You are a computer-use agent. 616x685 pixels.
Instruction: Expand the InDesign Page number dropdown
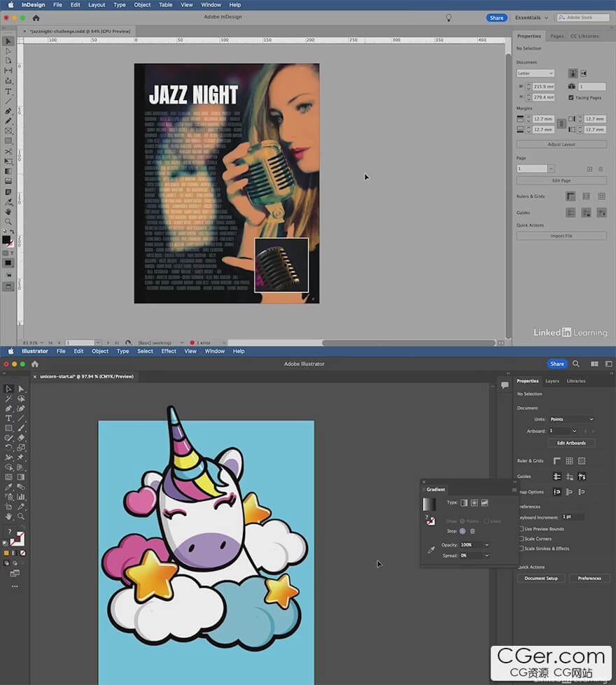tap(551, 169)
